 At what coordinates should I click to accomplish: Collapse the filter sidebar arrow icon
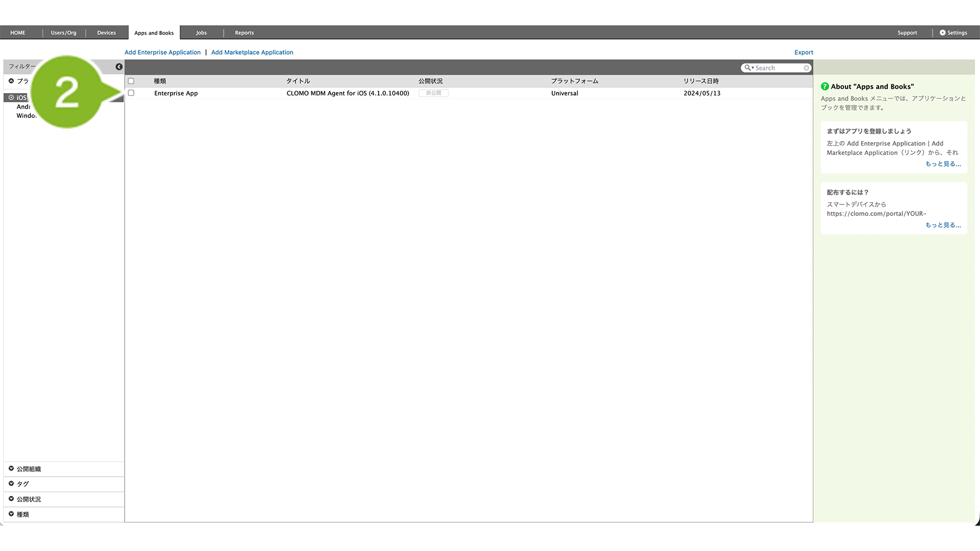(x=119, y=67)
